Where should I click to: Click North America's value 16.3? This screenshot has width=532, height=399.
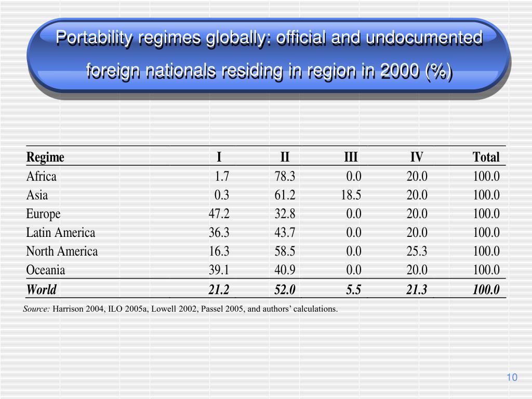(219, 251)
